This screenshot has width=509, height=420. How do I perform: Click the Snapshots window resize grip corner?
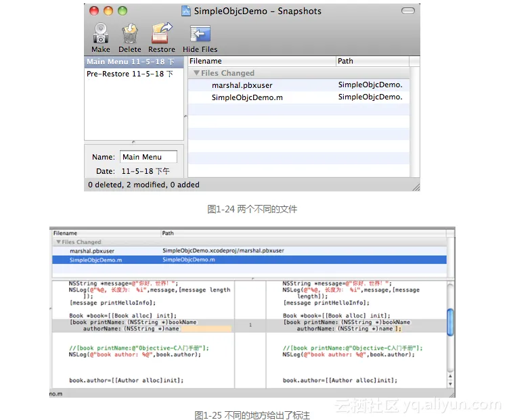point(416,187)
